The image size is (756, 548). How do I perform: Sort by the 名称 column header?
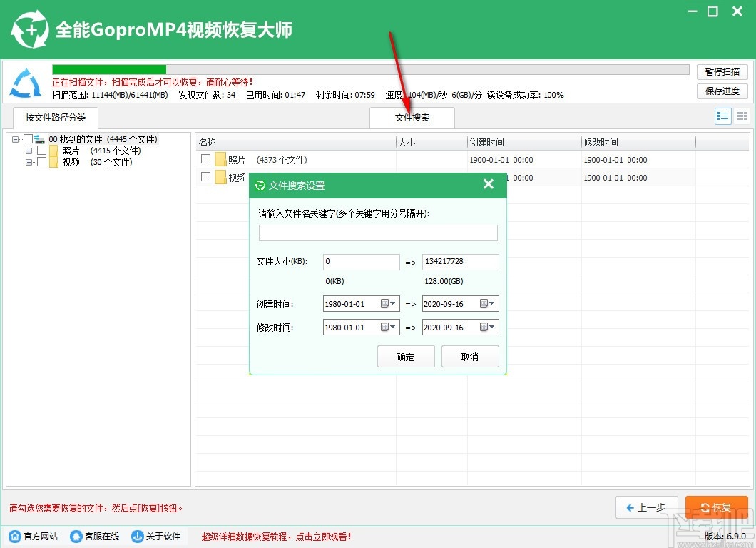pyautogui.click(x=296, y=142)
